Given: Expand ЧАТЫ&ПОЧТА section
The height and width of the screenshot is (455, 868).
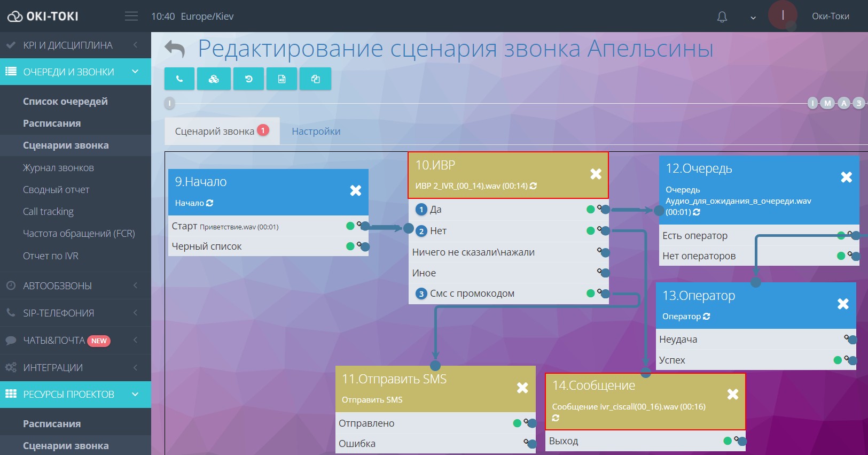Looking at the screenshot, I should [75, 340].
